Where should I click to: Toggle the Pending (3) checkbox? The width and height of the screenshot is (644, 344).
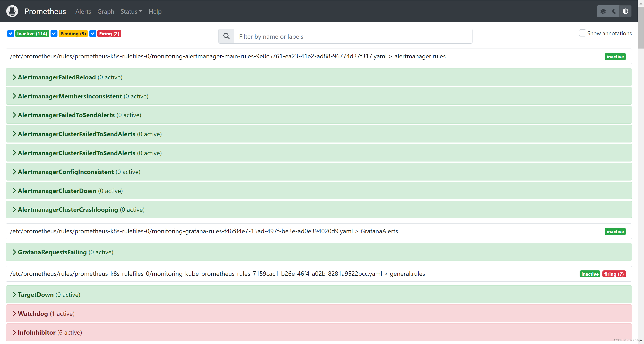(x=54, y=34)
